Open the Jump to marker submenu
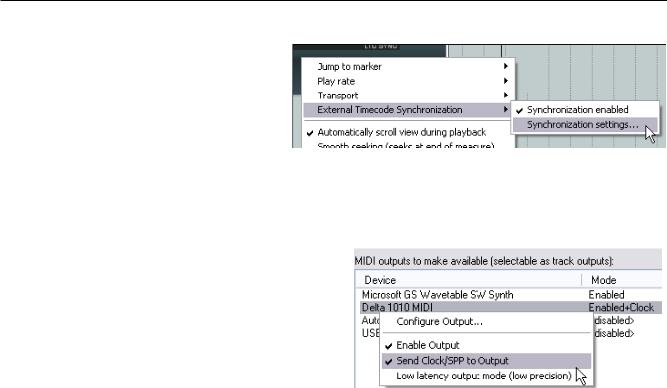The height and width of the screenshot is (388, 667). [x=408, y=66]
